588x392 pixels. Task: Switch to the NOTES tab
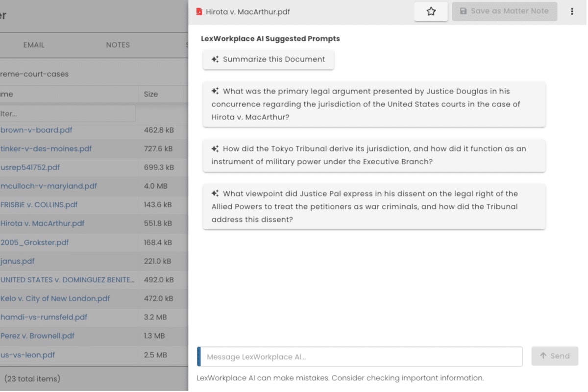pos(118,45)
